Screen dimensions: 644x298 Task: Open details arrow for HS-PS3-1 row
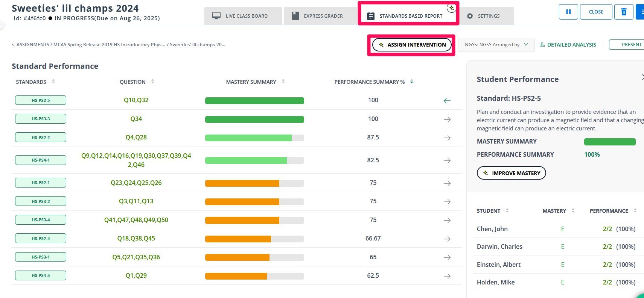coord(447,257)
